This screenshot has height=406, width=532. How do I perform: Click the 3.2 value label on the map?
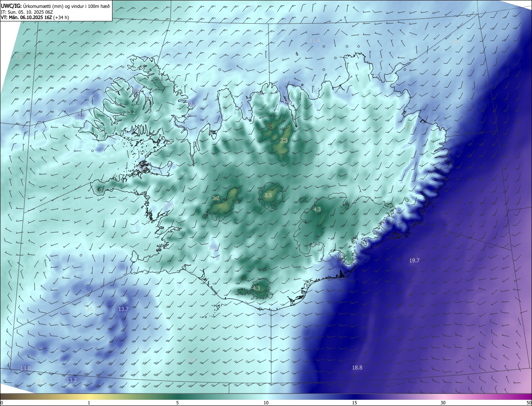(216, 198)
